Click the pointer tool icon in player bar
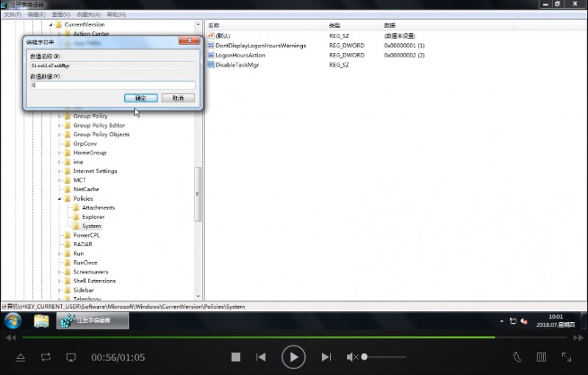The width and height of the screenshot is (588, 375). pos(517,357)
